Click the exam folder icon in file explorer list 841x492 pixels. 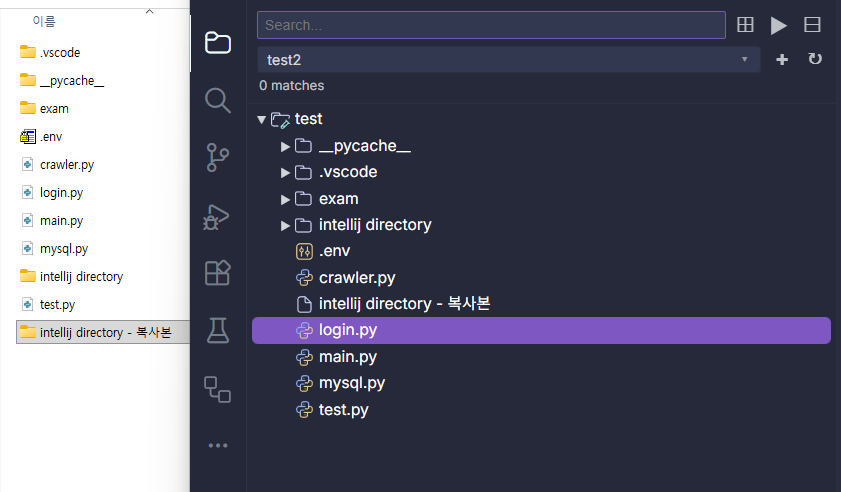(x=27, y=108)
